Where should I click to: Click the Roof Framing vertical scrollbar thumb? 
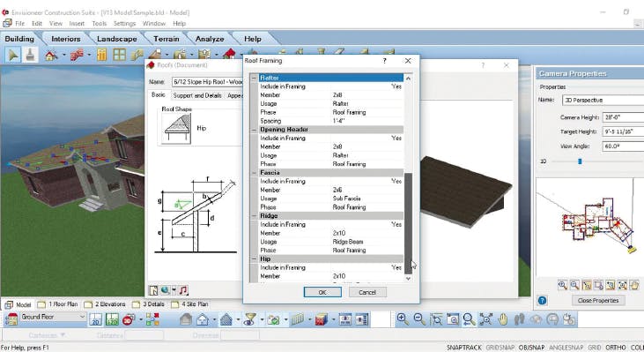click(x=408, y=223)
